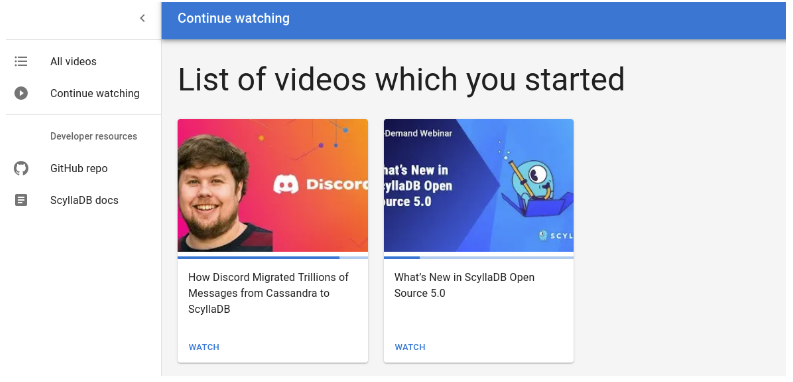Viewport: 793px width, 382px height.
Task: Open the All videos menu item
Action: click(83, 61)
